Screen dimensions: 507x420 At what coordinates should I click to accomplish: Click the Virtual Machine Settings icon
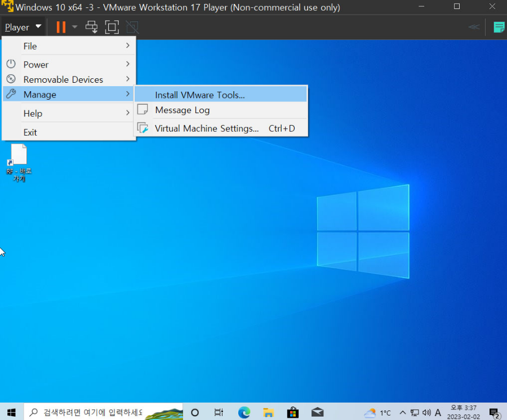(x=143, y=128)
